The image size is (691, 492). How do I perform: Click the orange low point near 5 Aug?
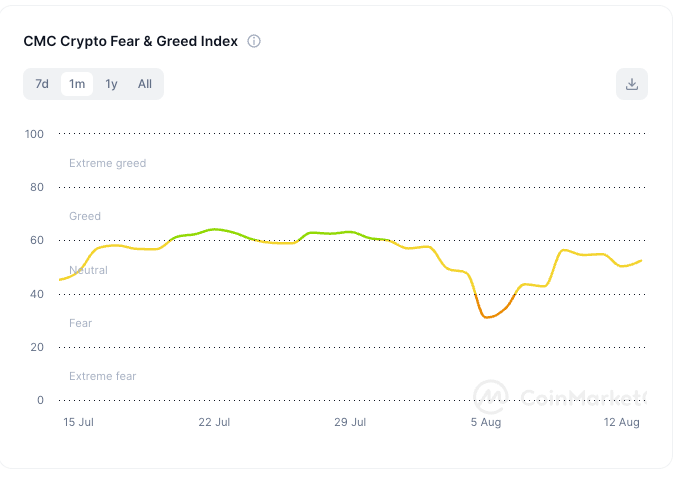[487, 317]
